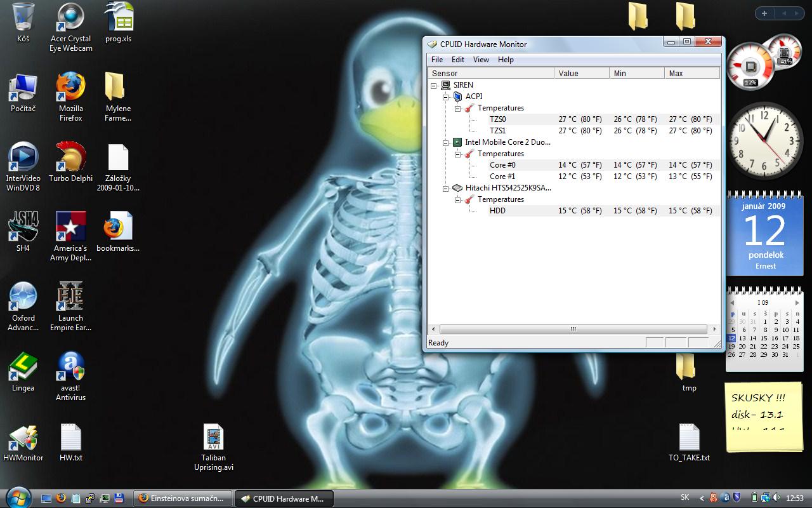
Task: Click the Value column header
Action: tap(582, 73)
